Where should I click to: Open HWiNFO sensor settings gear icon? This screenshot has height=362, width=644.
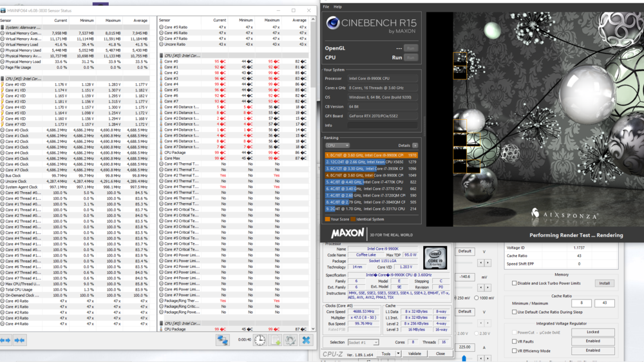point(291,340)
